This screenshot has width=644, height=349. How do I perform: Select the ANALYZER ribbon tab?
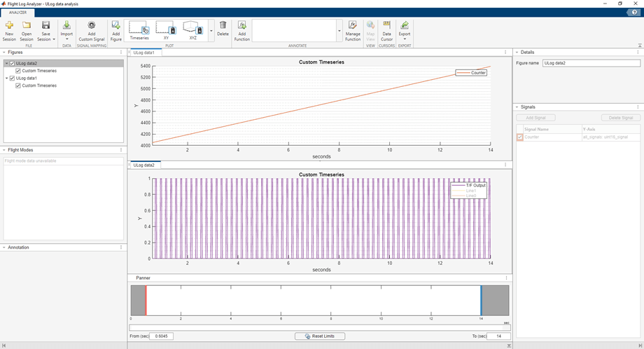pyautogui.click(x=17, y=12)
